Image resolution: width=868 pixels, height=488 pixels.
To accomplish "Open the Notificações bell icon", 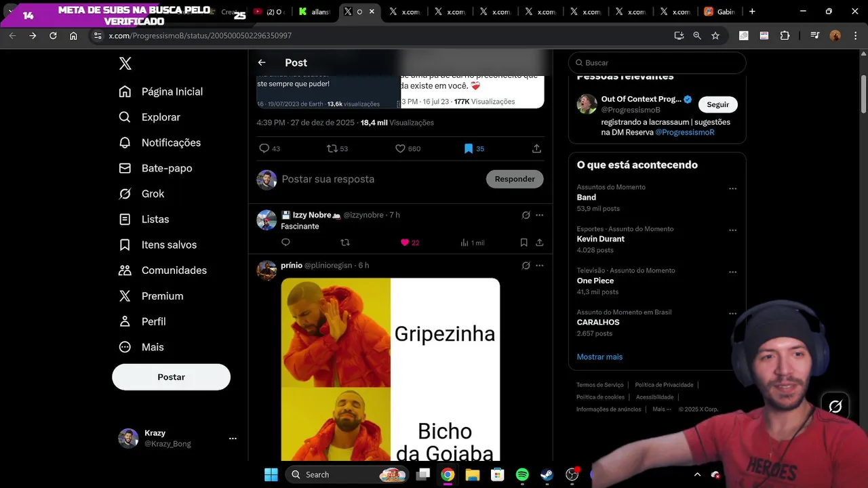I will 125,142.
